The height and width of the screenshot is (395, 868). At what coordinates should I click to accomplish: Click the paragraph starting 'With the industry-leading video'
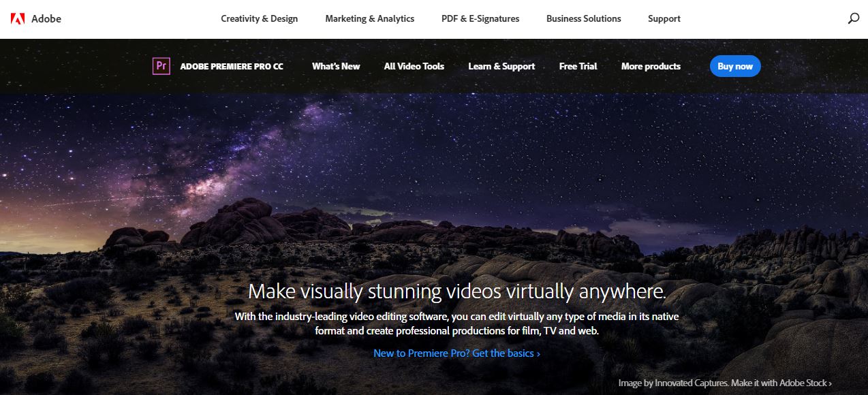point(456,323)
